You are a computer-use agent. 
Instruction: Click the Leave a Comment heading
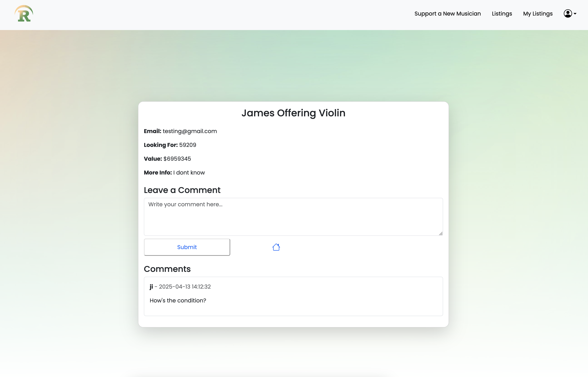[182, 190]
